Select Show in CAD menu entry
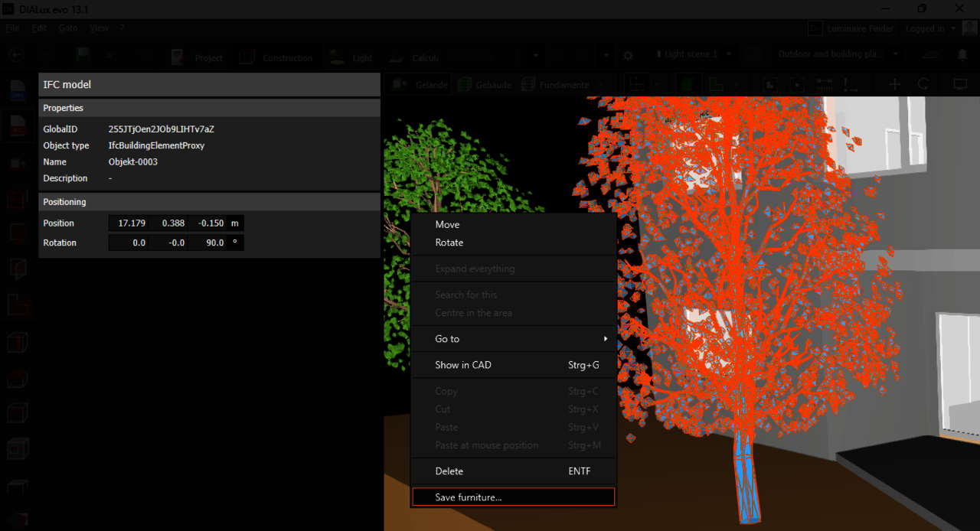 click(513, 365)
